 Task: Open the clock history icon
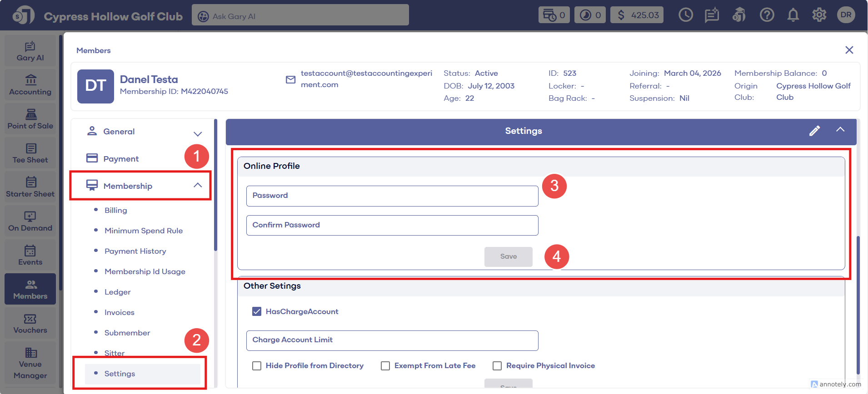pos(685,15)
